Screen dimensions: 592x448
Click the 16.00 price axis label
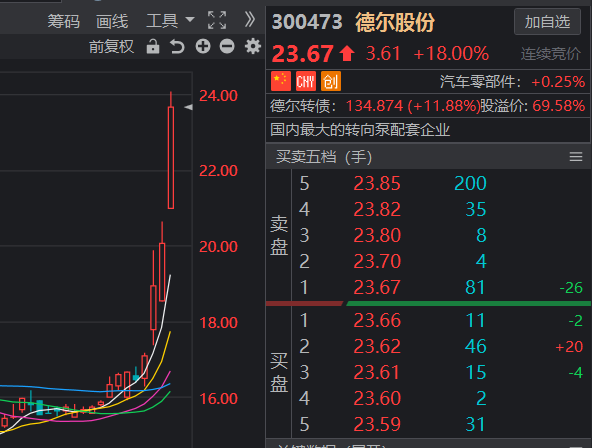[218, 399]
